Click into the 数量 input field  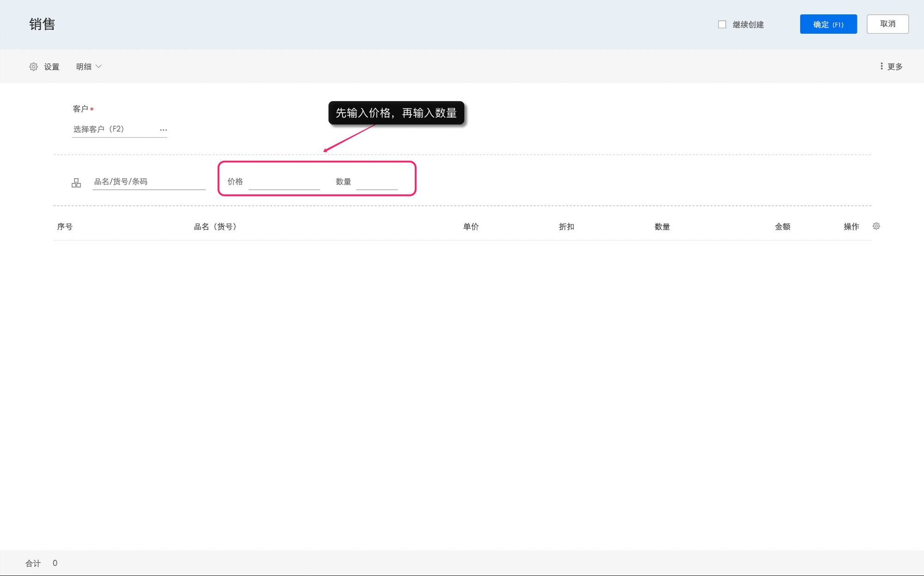[x=377, y=182]
